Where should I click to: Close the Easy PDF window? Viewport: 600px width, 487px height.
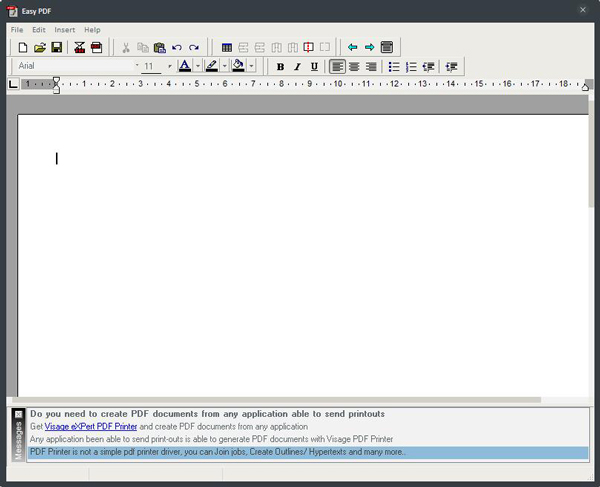[x=582, y=10]
